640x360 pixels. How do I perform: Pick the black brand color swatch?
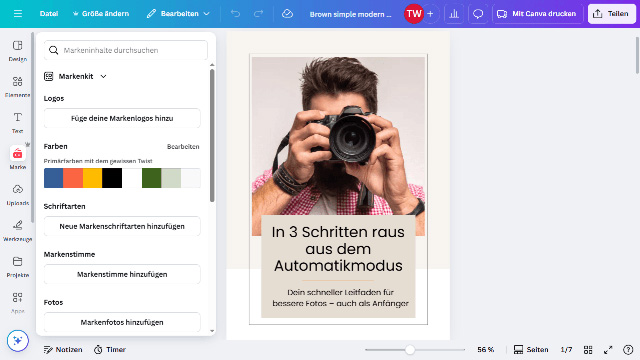[112, 178]
